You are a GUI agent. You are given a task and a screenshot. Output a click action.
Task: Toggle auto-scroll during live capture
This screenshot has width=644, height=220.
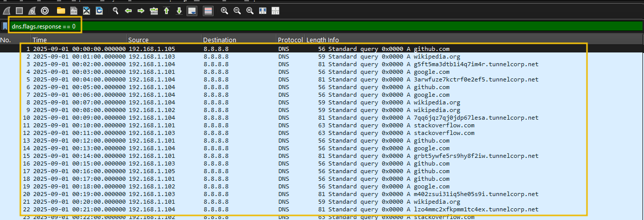[x=192, y=11]
